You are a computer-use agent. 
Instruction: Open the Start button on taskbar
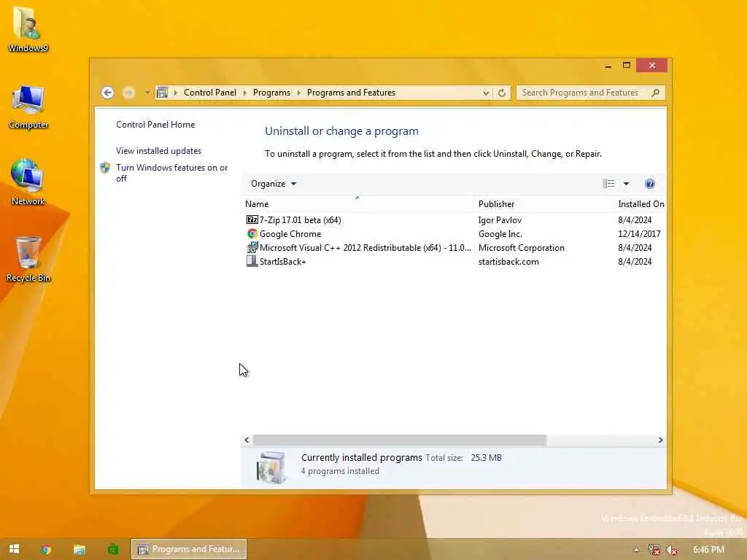(15, 549)
